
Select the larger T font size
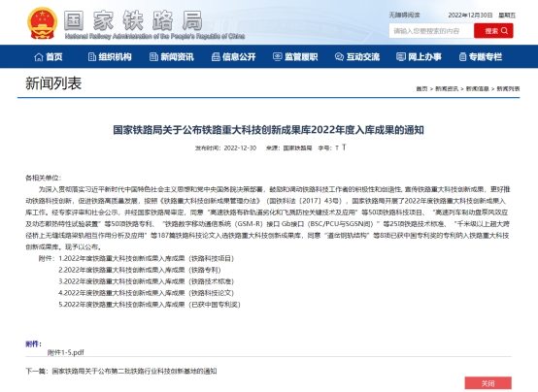[344, 147]
